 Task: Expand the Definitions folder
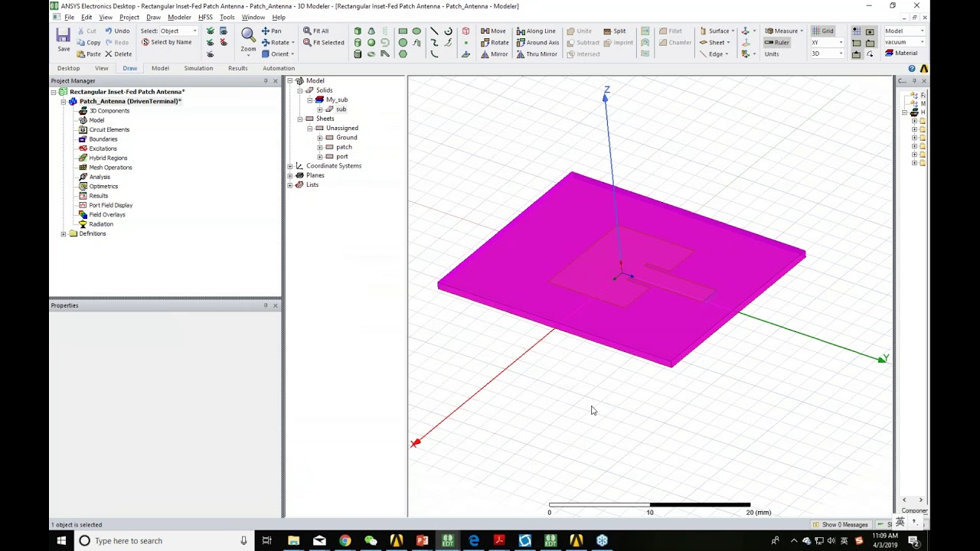[63, 233]
